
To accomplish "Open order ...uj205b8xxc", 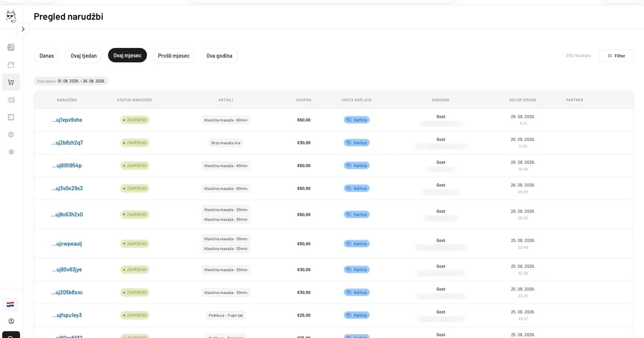I will [x=67, y=292].
